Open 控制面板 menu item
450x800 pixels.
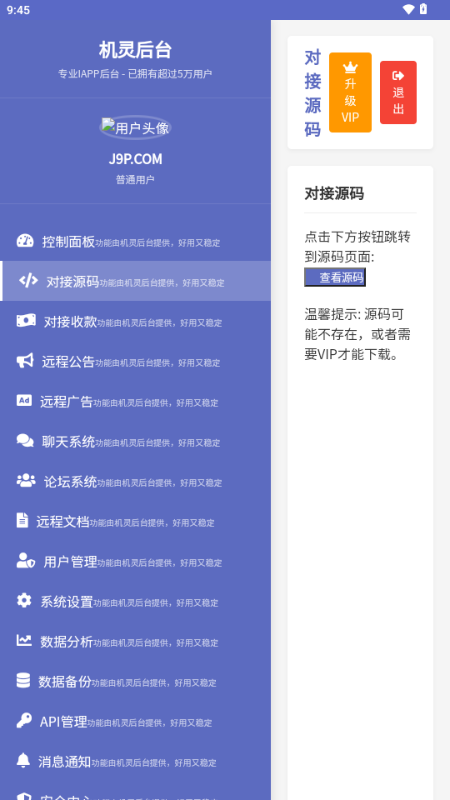pos(135,241)
